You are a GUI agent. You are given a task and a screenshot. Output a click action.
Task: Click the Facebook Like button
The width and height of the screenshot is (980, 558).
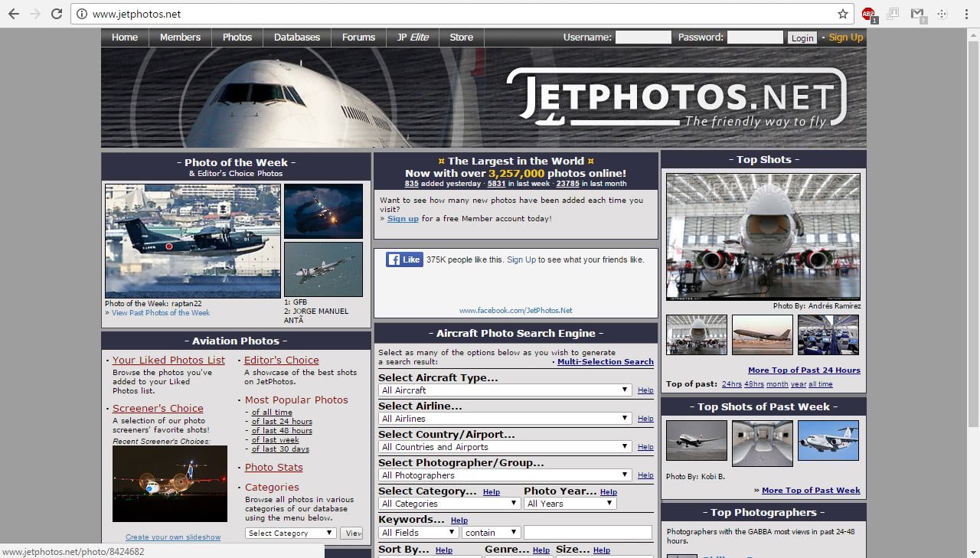point(404,259)
